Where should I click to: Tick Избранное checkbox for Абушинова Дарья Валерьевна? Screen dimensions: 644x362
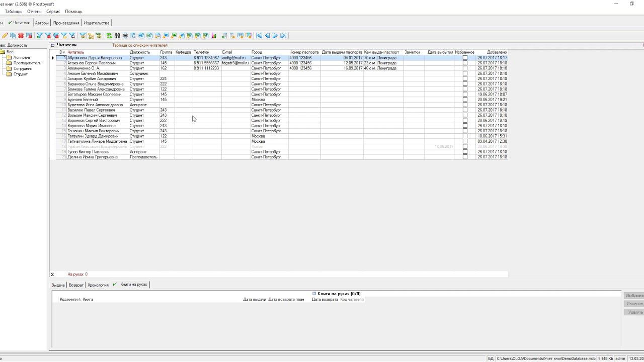click(465, 58)
